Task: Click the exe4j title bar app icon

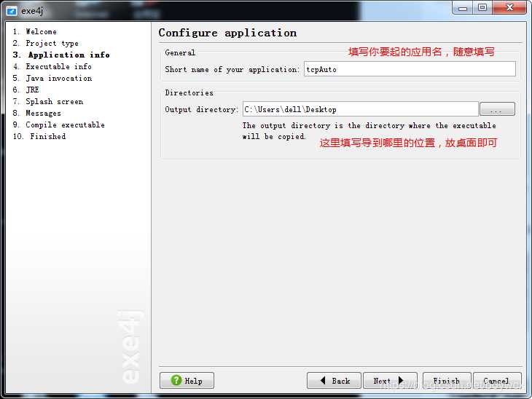Action: 11,11
